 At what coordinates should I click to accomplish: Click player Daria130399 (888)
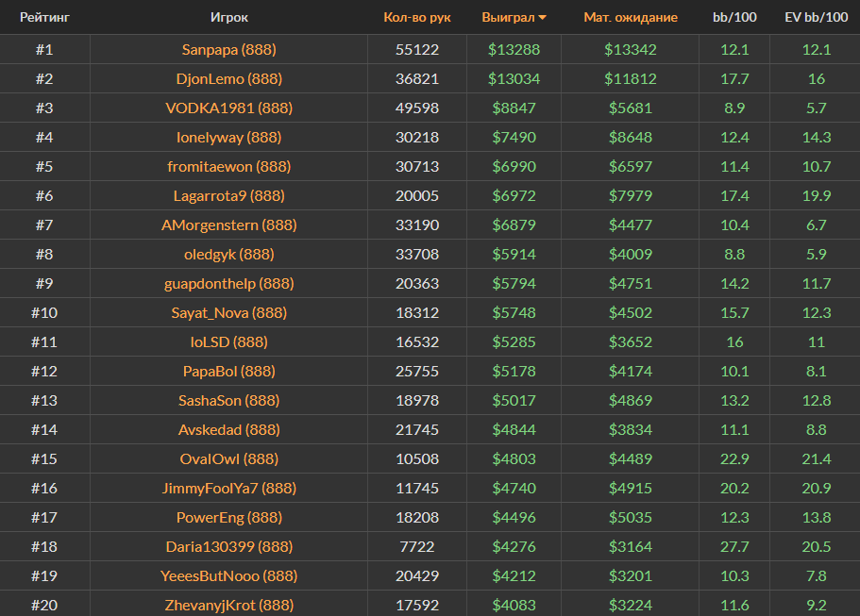point(228,546)
